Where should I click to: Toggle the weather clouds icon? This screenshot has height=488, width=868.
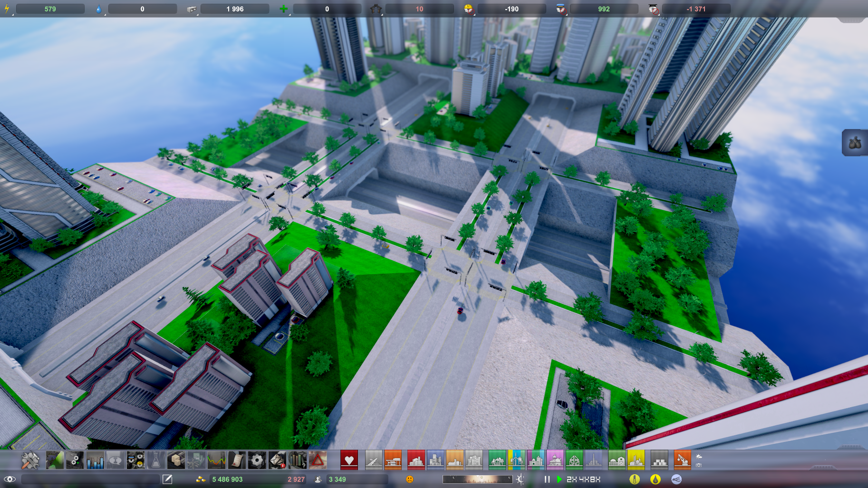point(699,456)
